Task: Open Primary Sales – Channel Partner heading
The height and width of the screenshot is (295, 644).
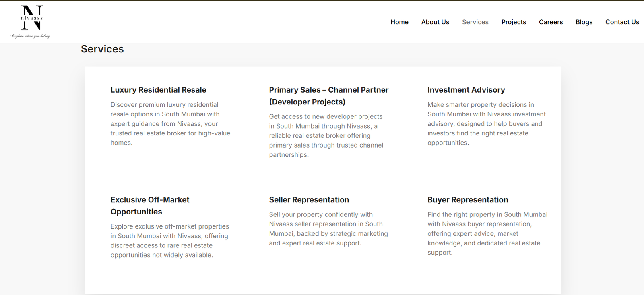Action: click(x=329, y=96)
